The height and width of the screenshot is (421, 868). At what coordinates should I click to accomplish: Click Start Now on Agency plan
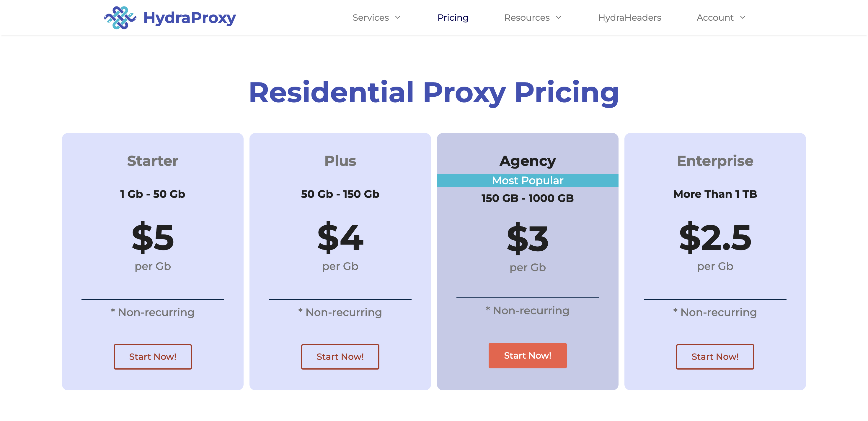(527, 356)
